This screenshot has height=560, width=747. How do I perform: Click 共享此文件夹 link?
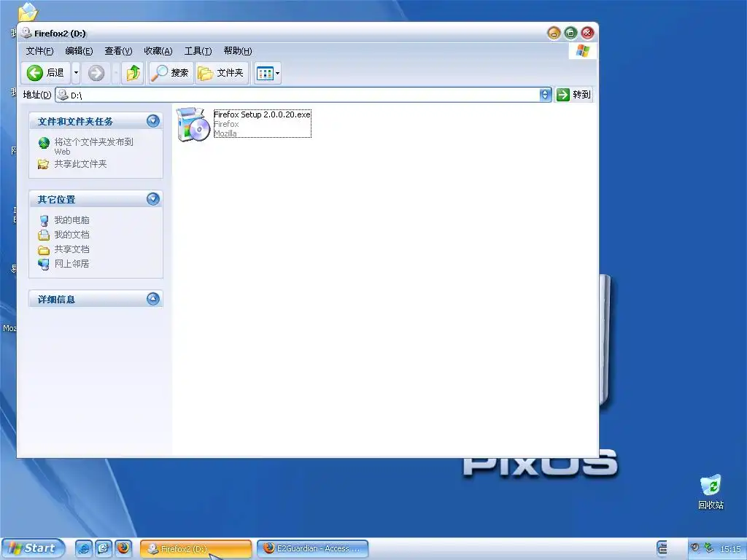[x=80, y=164]
